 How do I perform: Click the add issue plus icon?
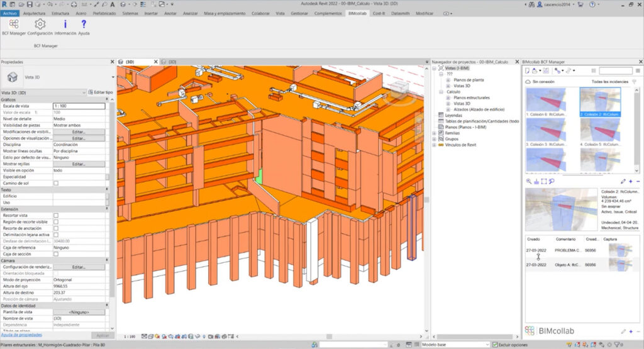pyautogui.click(x=630, y=181)
